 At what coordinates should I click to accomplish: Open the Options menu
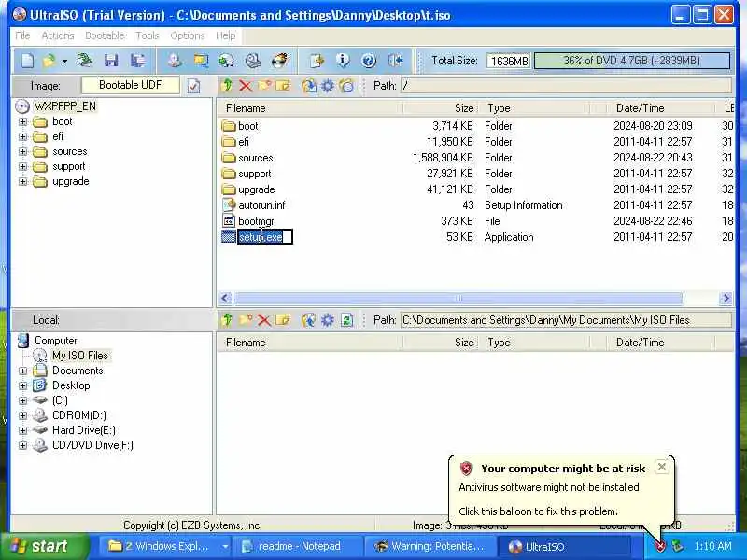click(x=188, y=35)
